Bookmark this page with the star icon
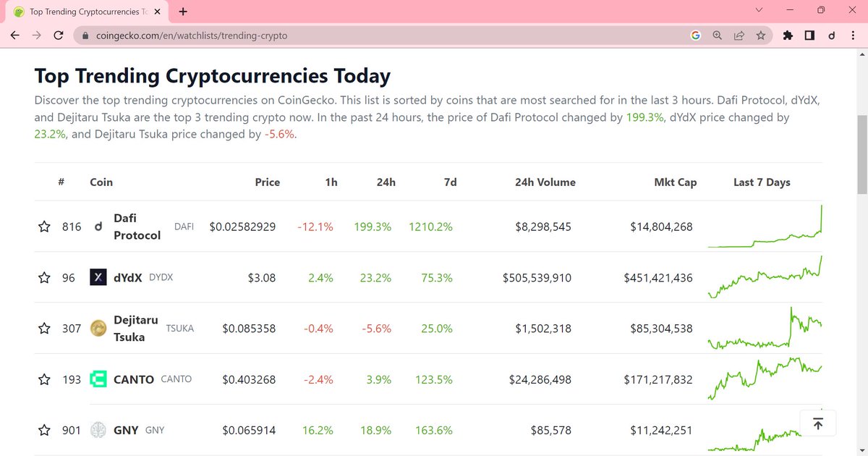The height and width of the screenshot is (456, 868). coord(761,35)
